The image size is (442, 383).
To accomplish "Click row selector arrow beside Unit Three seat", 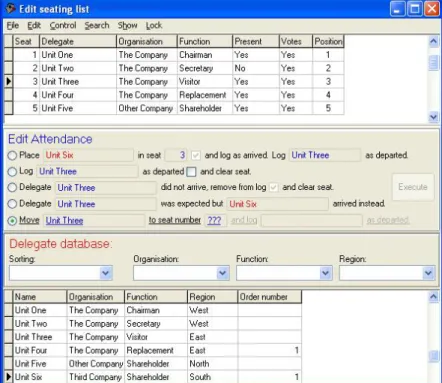I will 9,81.
